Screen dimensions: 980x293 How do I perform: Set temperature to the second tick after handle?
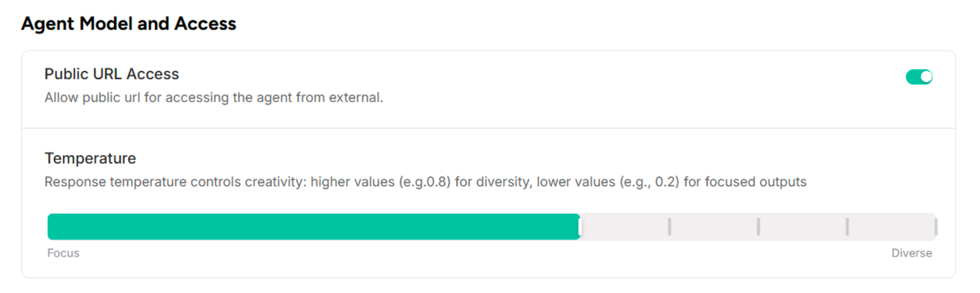pyautogui.click(x=758, y=227)
